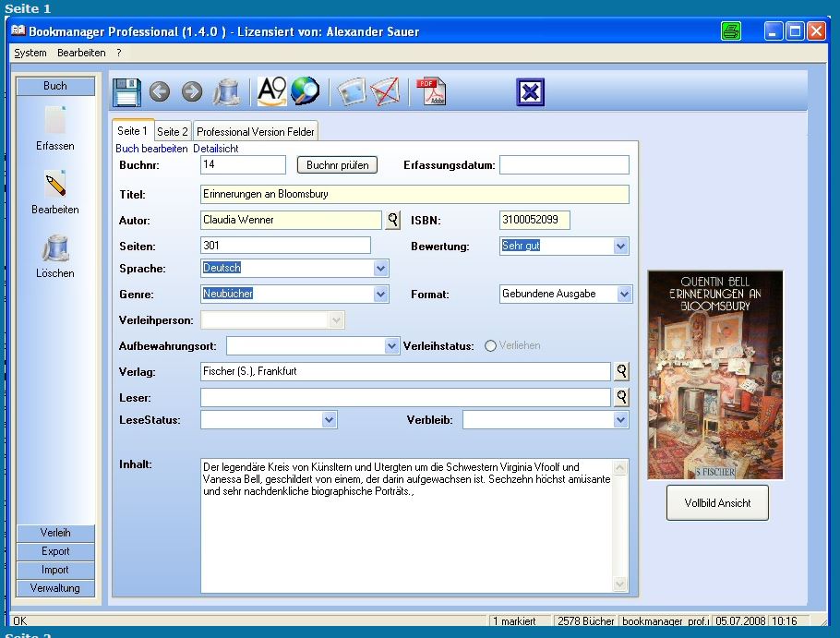The width and height of the screenshot is (840, 638).
Task: Click the Vollbild Ansicht button
Action: click(717, 503)
